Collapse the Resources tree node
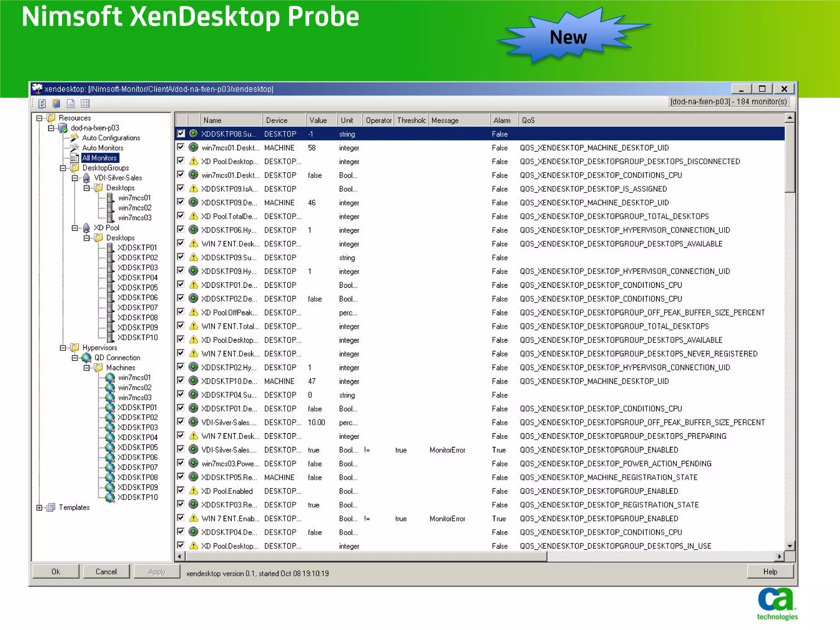The width and height of the screenshot is (840, 630). coord(39,118)
